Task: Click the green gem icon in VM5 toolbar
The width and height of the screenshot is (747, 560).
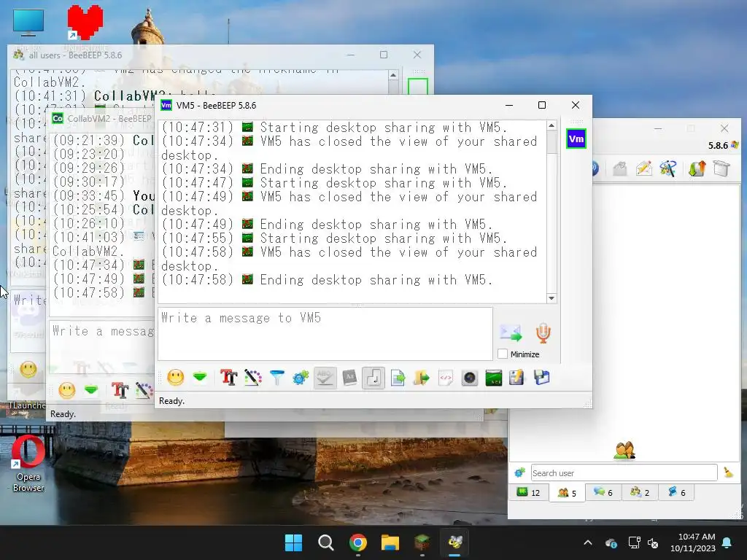Action: 200,377
